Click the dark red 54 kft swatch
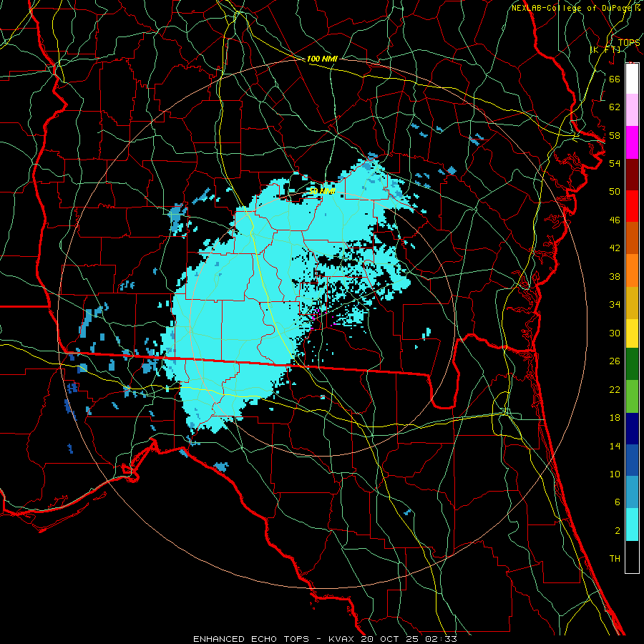 coord(632,174)
